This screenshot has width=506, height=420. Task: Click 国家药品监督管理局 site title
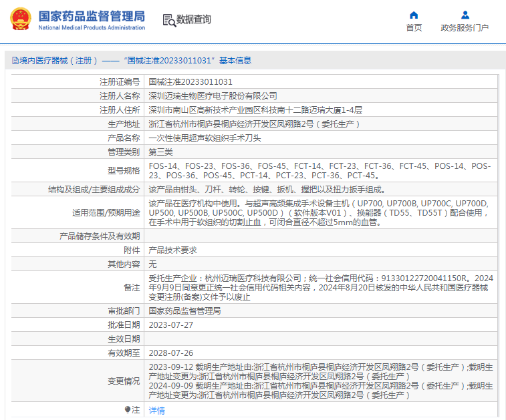(92, 16)
